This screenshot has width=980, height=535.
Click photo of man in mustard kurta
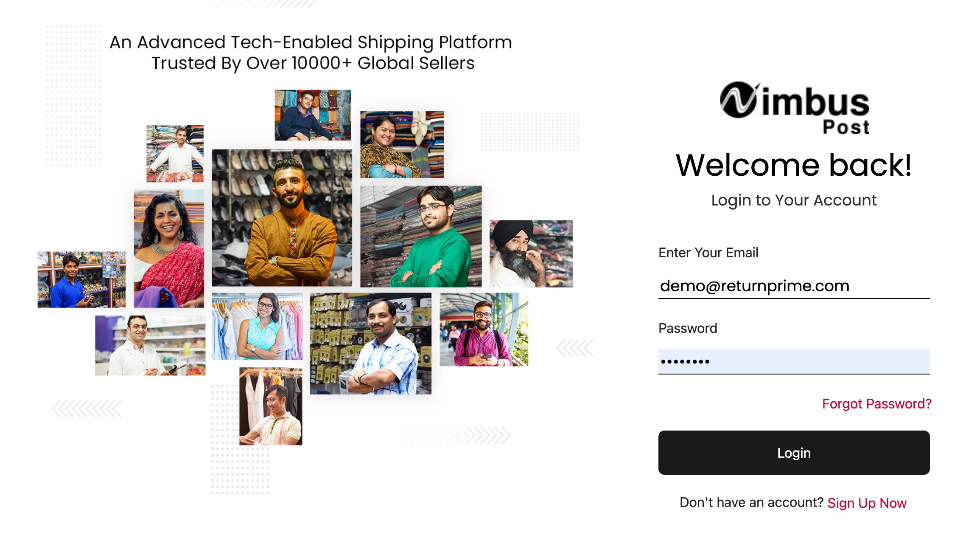click(x=282, y=218)
